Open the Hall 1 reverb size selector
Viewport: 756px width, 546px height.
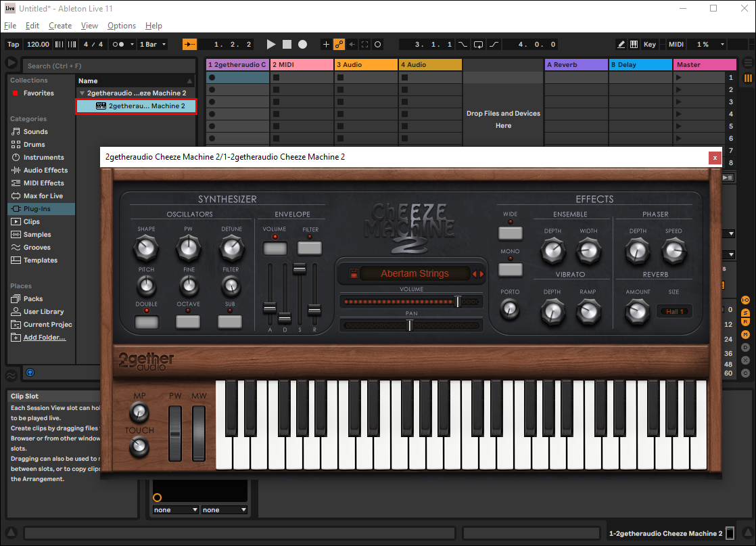(674, 312)
